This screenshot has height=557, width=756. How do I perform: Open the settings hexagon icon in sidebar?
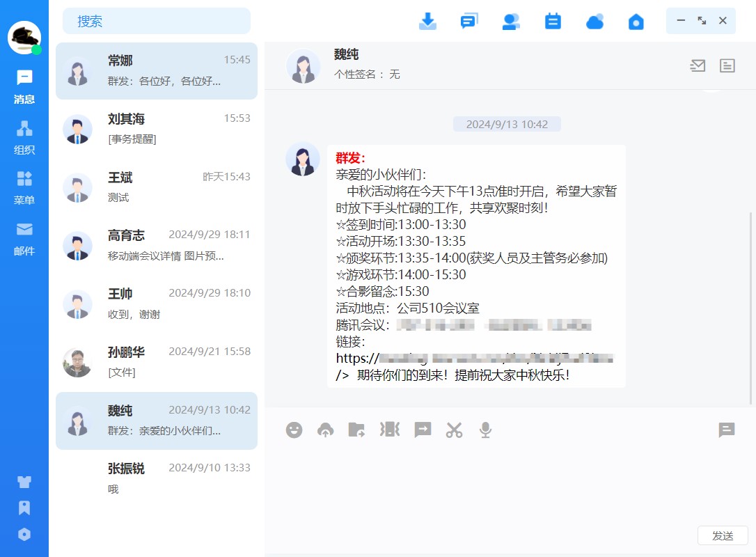tap(24, 534)
